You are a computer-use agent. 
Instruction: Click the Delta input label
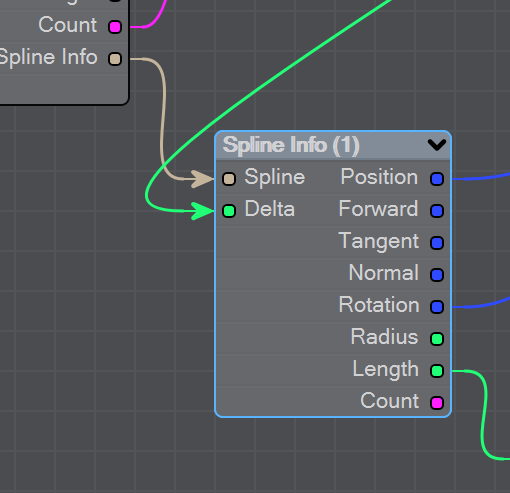click(x=270, y=209)
